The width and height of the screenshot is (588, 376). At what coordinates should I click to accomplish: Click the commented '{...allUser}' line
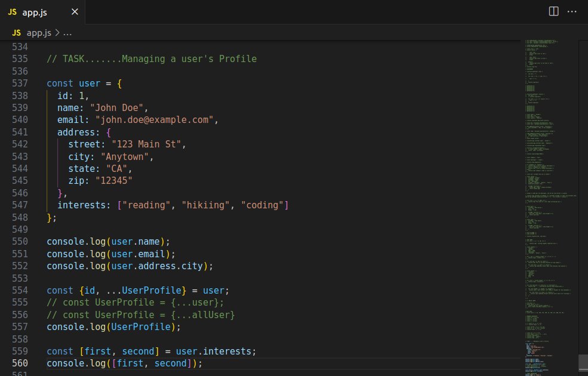[141, 315]
